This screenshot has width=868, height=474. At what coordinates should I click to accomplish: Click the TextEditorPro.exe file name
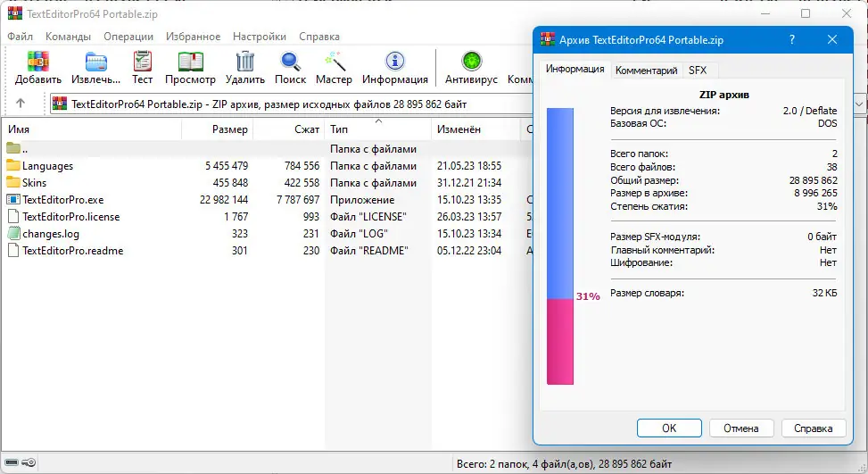pyautogui.click(x=63, y=199)
